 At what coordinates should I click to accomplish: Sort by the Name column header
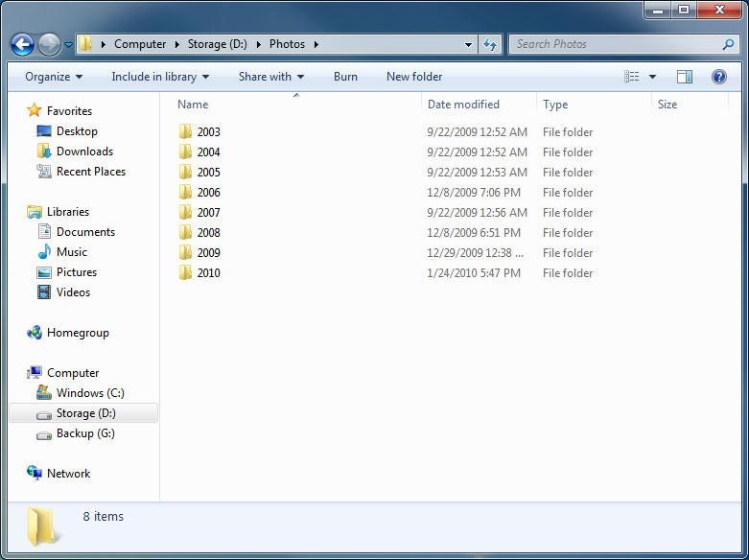tap(193, 105)
